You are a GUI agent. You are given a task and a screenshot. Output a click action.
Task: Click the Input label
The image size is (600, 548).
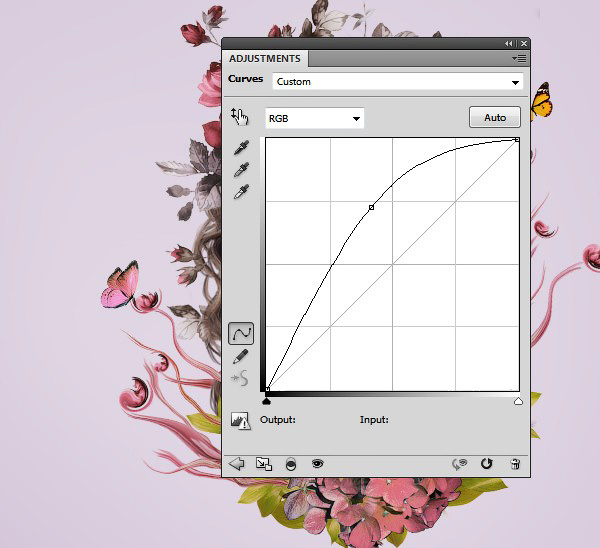[x=374, y=420]
